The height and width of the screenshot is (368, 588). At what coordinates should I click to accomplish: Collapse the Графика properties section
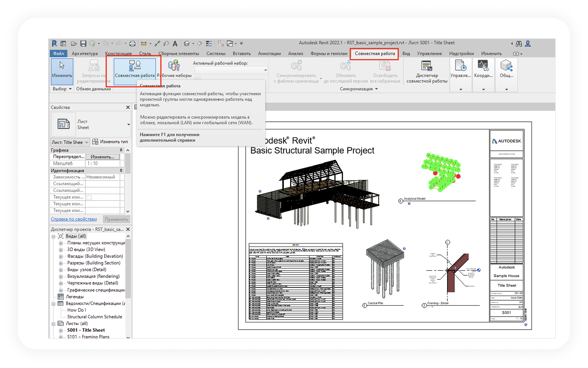pos(121,150)
